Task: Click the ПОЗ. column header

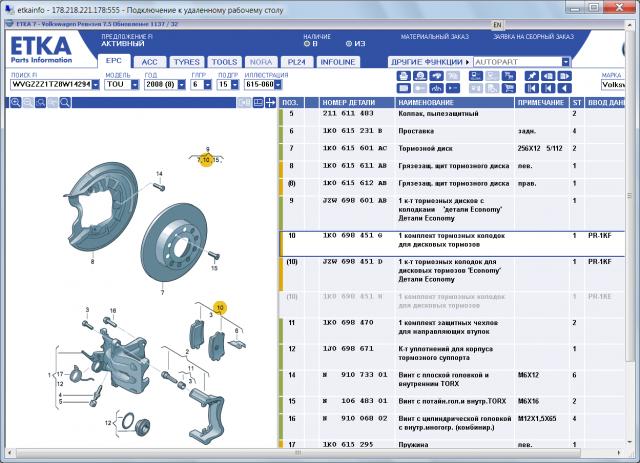Action: tap(291, 102)
